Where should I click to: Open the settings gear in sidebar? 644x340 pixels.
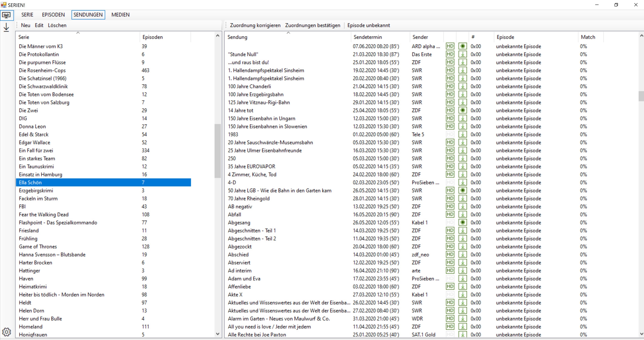click(7, 332)
